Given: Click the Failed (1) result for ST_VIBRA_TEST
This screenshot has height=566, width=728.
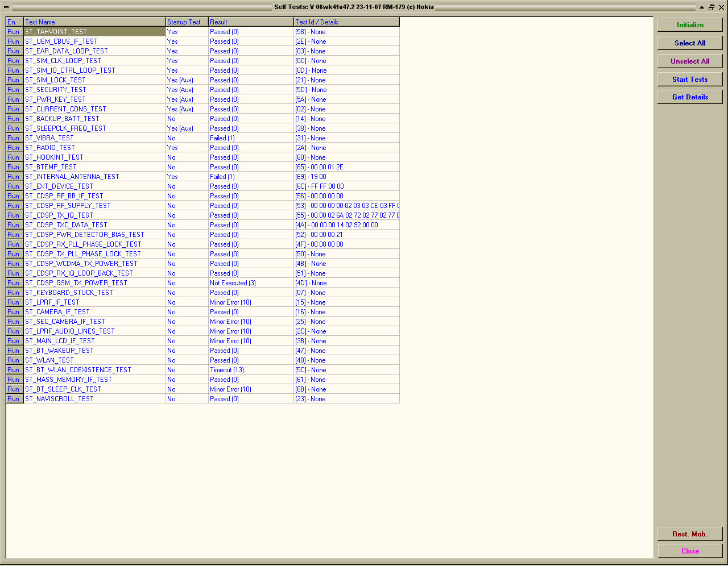Looking at the screenshot, I should [x=251, y=138].
